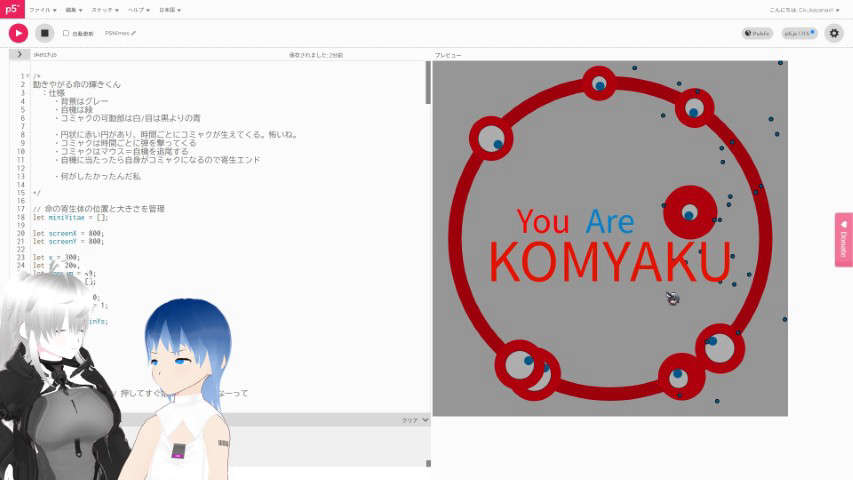Open the Help menu (ヘルプ)

[x=138, y=9]
